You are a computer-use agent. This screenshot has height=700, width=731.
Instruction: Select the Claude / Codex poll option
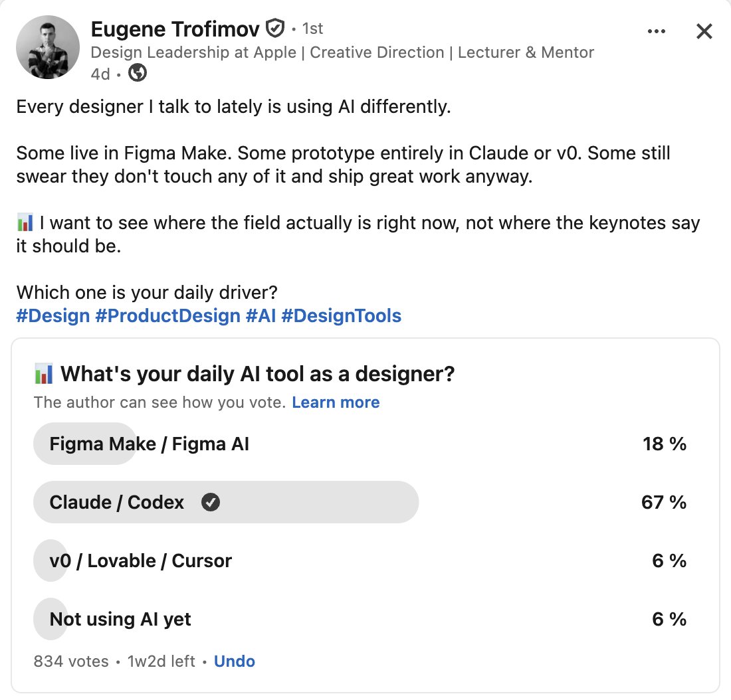(360, 502)
